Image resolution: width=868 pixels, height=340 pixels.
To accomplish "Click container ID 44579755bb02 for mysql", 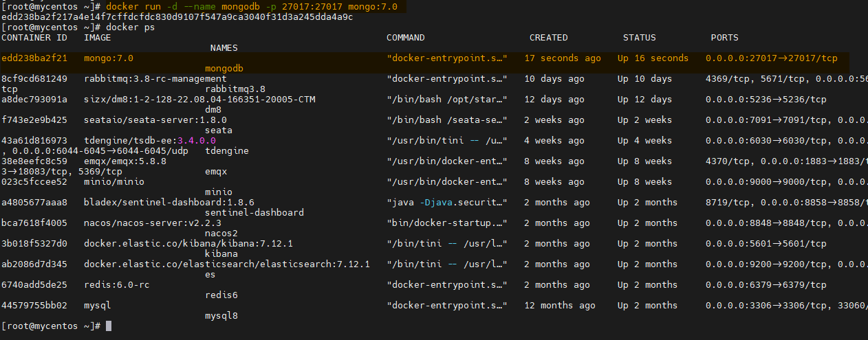I will (x=34, y=306).
